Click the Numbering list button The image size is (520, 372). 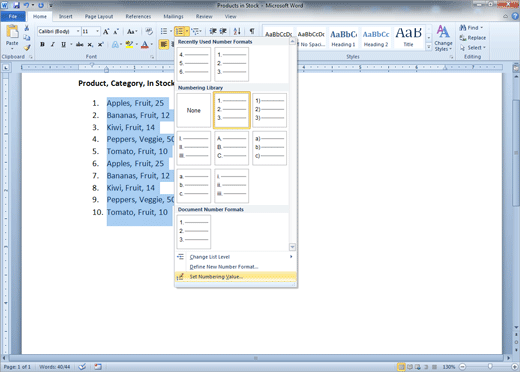[x=179, y=31]
